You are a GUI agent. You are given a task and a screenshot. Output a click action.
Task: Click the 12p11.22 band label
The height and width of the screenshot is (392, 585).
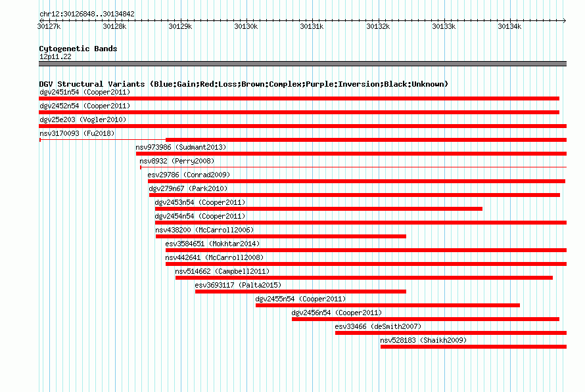(x=55, y=56)
